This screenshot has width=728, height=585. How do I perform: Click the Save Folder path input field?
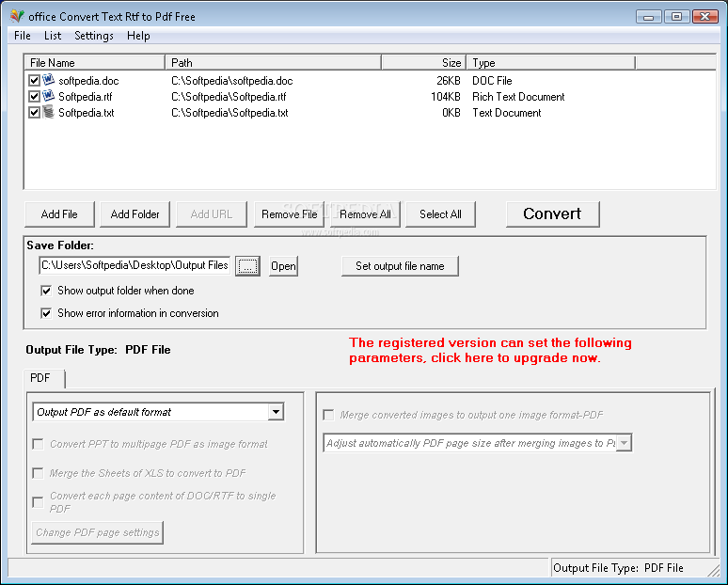(135, 265)
